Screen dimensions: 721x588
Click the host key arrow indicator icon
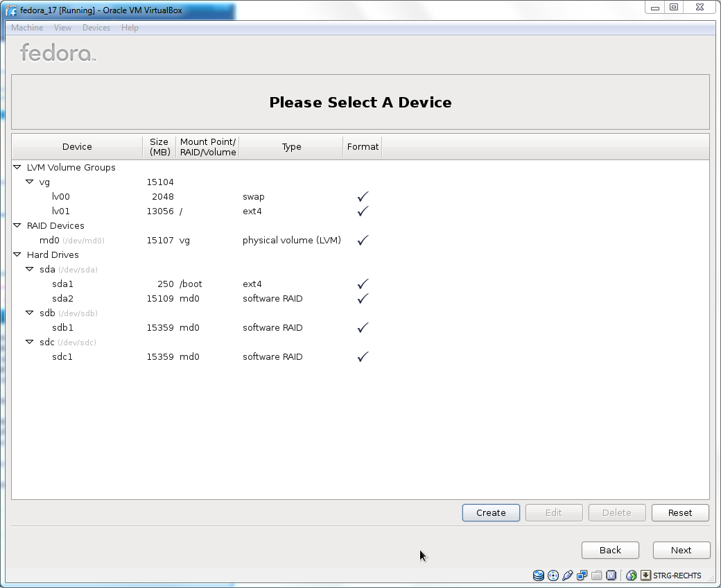pyautogui.click(x=645, y=575)
